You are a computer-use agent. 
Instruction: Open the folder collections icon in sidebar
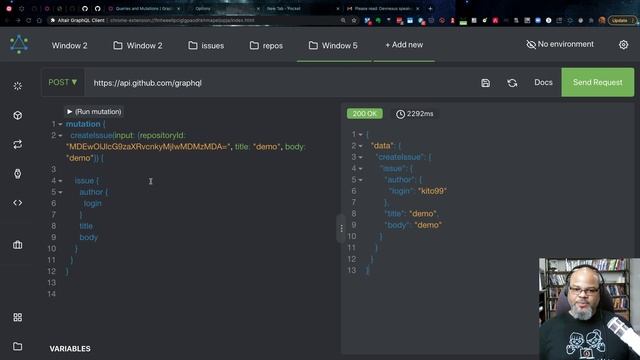(x=18, y=346)
